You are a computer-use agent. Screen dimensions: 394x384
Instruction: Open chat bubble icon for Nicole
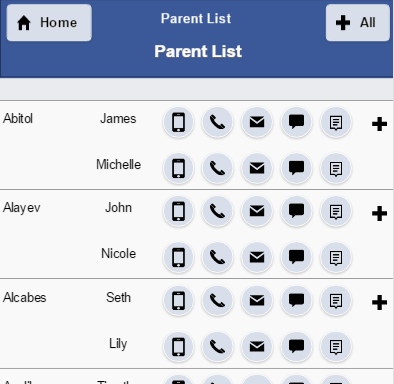[x=296, y=257]
